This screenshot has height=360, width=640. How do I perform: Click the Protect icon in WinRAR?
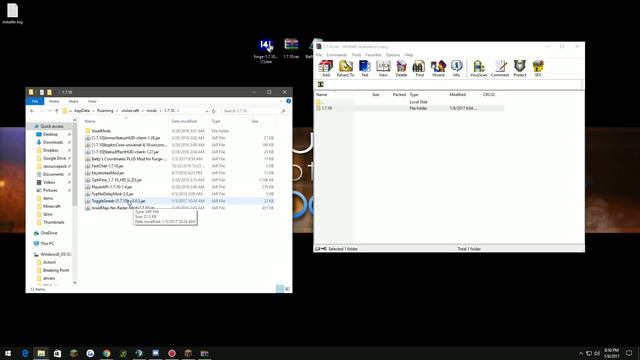[520, 68]
